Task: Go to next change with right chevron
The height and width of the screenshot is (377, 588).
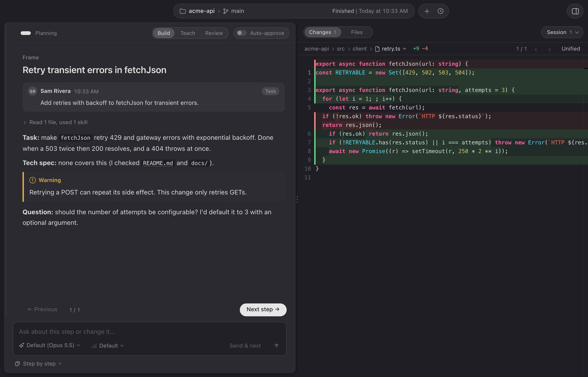Action: pos(550,49)
